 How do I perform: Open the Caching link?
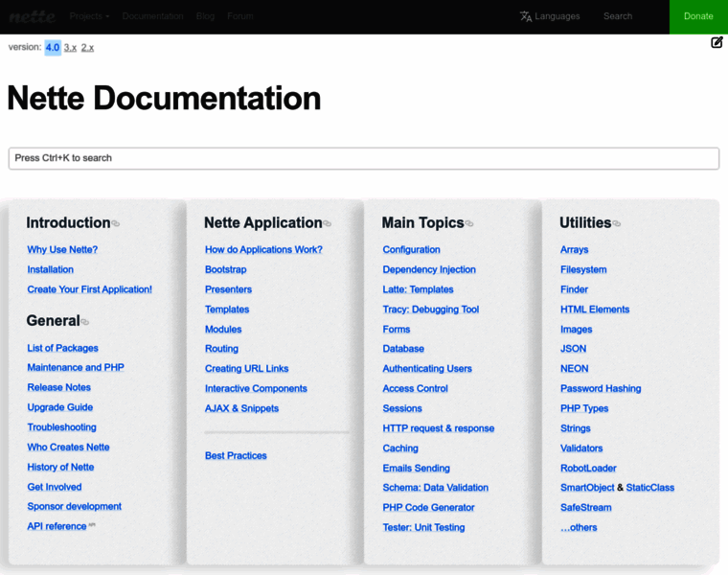[400, 448]
